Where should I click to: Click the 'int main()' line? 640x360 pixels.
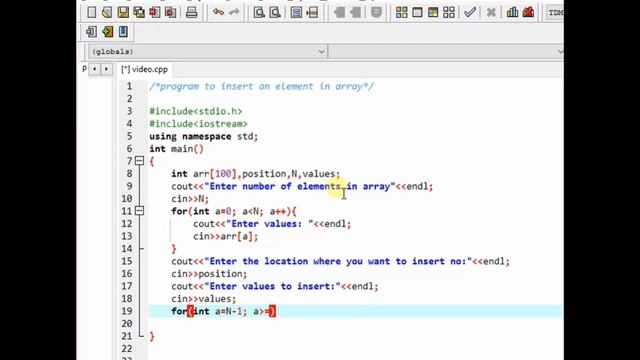tap(176, 149)
